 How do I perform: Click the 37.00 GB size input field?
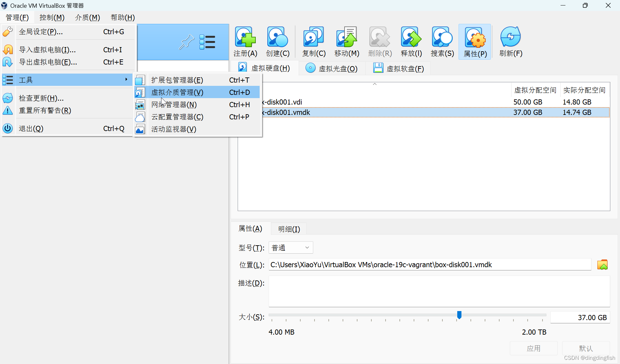pos(580,318)
